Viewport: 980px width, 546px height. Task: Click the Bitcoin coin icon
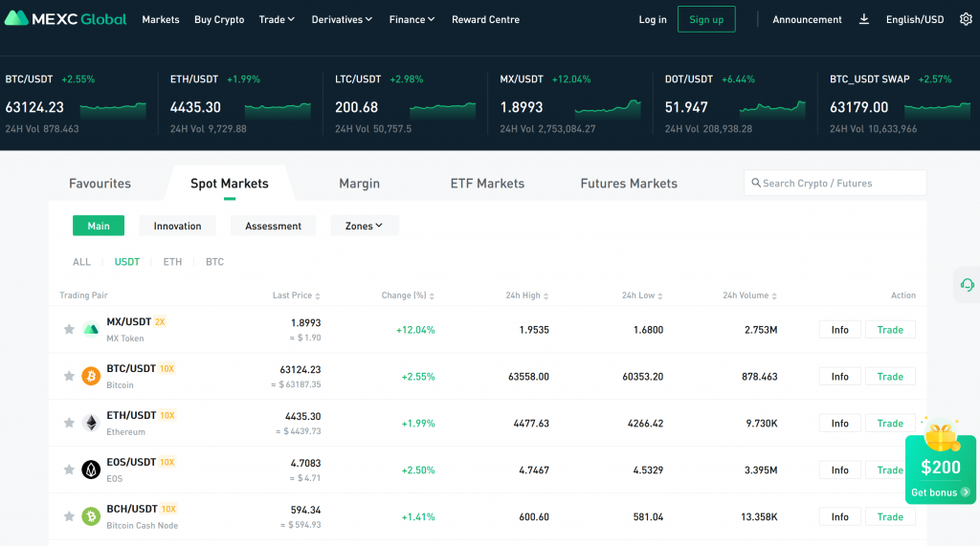coord(91,376)
